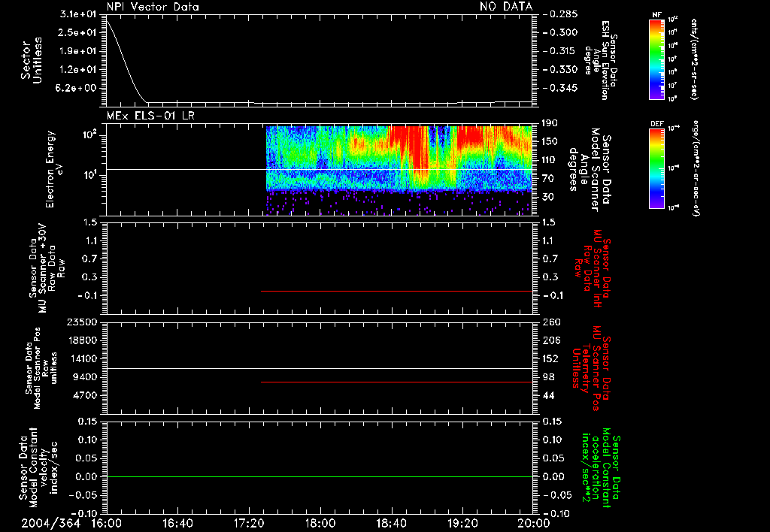Click the red MU Scanner Inh line
Image resolution: width=770 pixels, height=532 pixels.
[x=397, y=291]
